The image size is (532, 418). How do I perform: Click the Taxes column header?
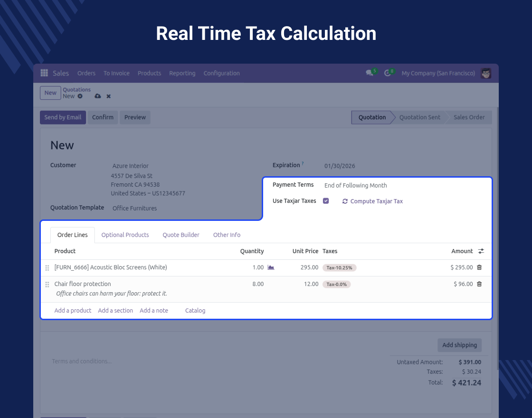[330, 251]
